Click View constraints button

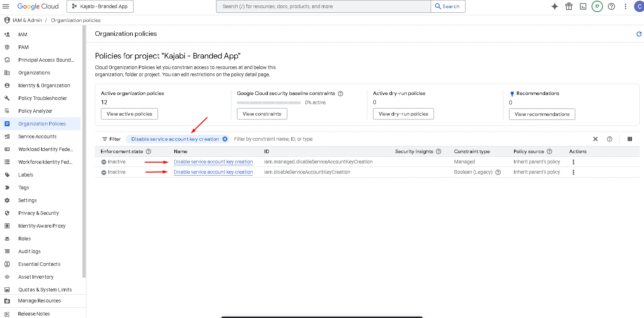262,114
